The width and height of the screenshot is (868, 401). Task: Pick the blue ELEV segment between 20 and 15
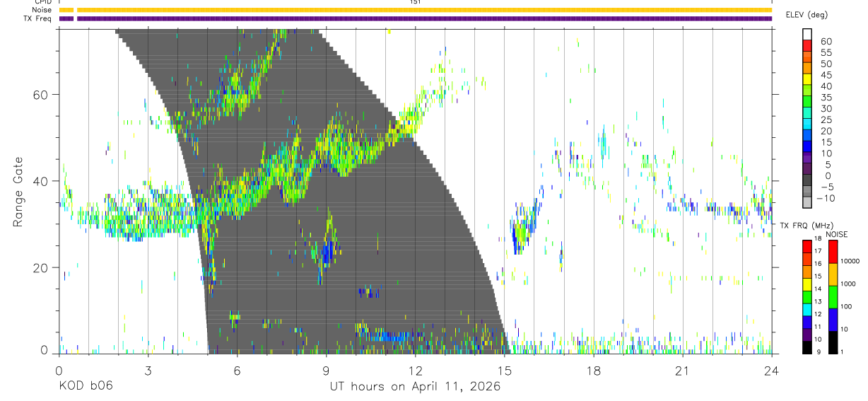[807, 136]
